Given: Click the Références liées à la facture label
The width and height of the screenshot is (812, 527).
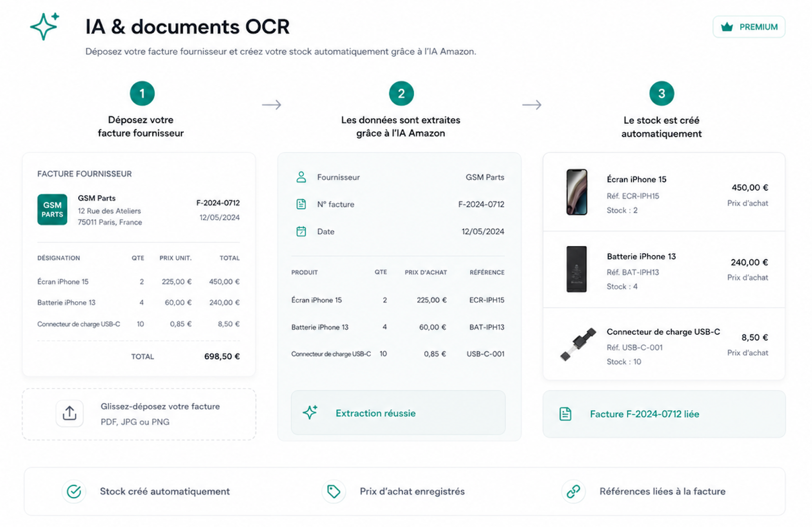Looking at the screenshot, I should pos(663,491).
